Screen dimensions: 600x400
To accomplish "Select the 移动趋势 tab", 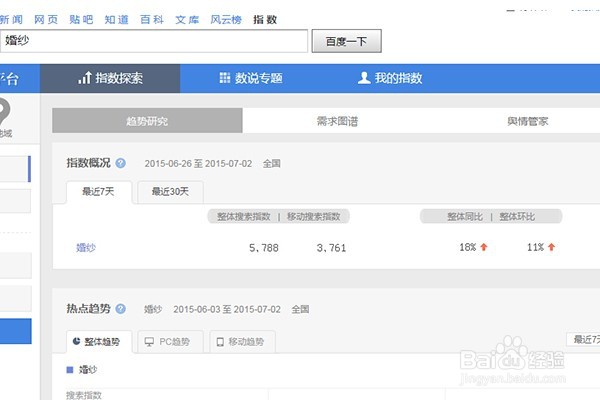I will pyautogui.click(x=243, y=342).
